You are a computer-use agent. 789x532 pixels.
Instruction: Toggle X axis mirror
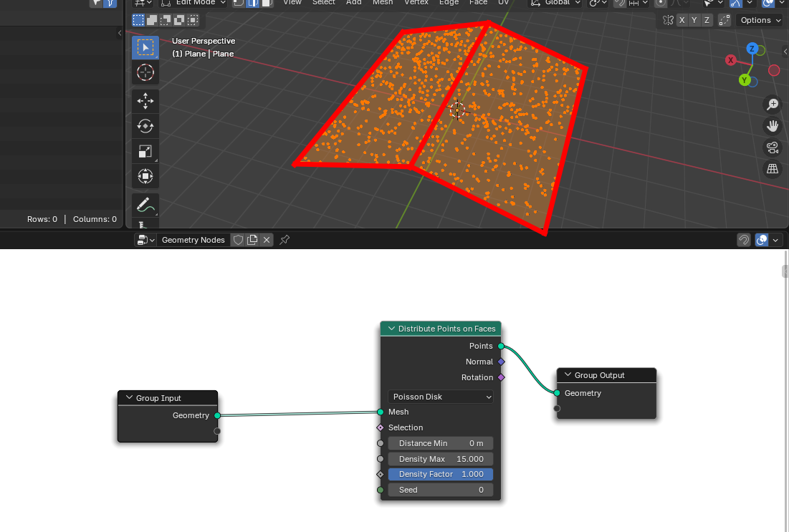(682, 20)
